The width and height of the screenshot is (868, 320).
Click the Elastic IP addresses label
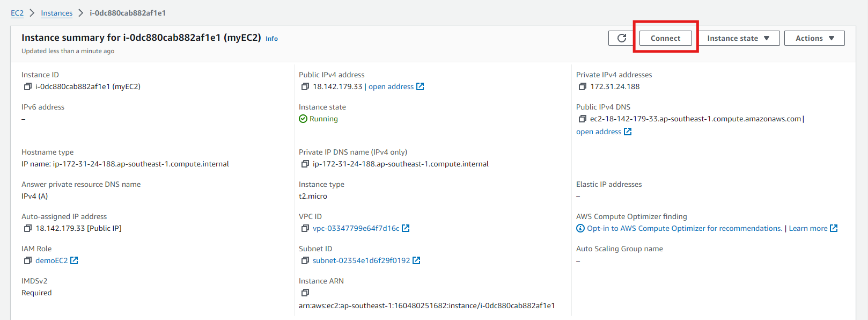[x=609, y=184]
